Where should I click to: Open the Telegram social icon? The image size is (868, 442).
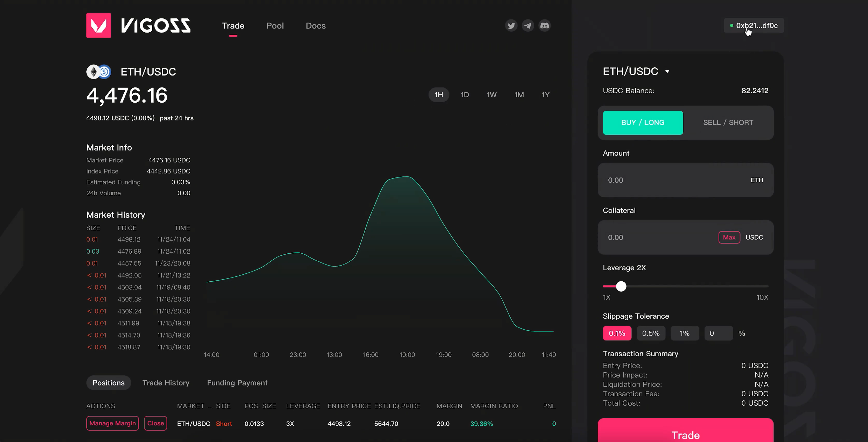528,26
